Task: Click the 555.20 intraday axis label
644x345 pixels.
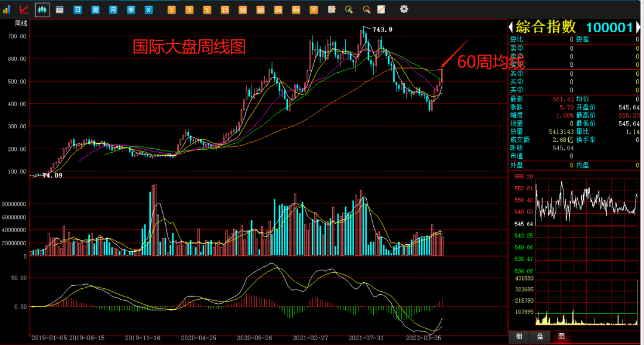Action: (523, 177)
